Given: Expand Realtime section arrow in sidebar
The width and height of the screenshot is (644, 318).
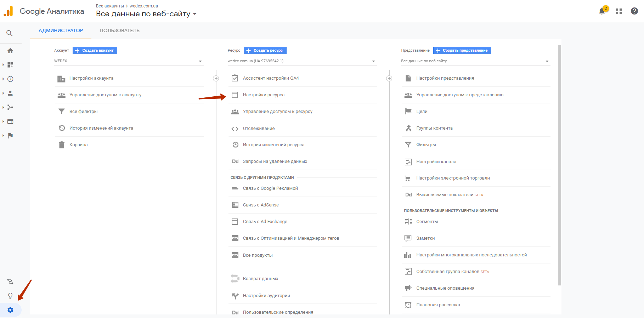Looking at the screenshot, I should pos(3,79).
